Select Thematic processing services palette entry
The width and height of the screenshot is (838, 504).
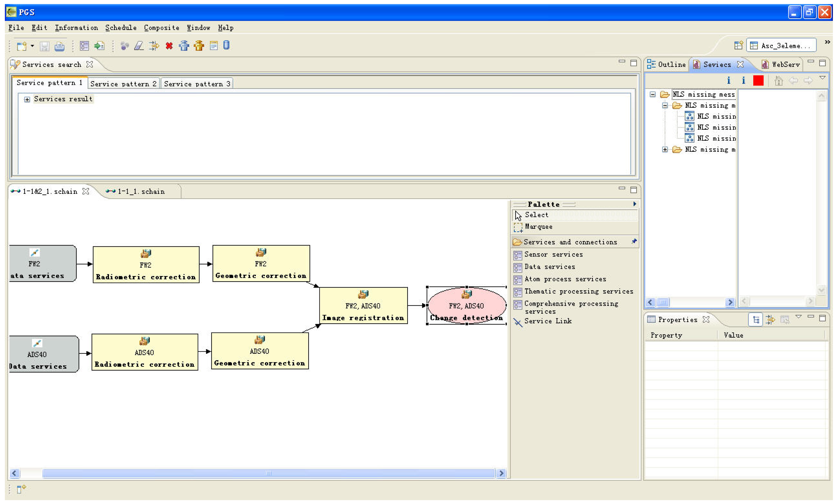click(x=578, y=291)
